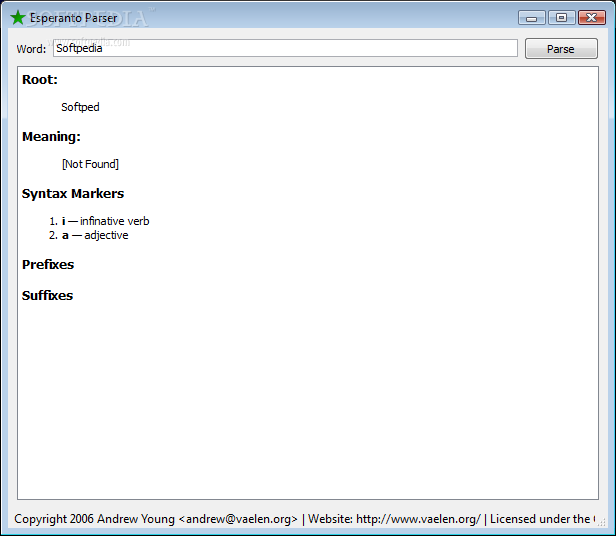
Task: Maximize the Esperanto Parser window
Action: point(561,18)
